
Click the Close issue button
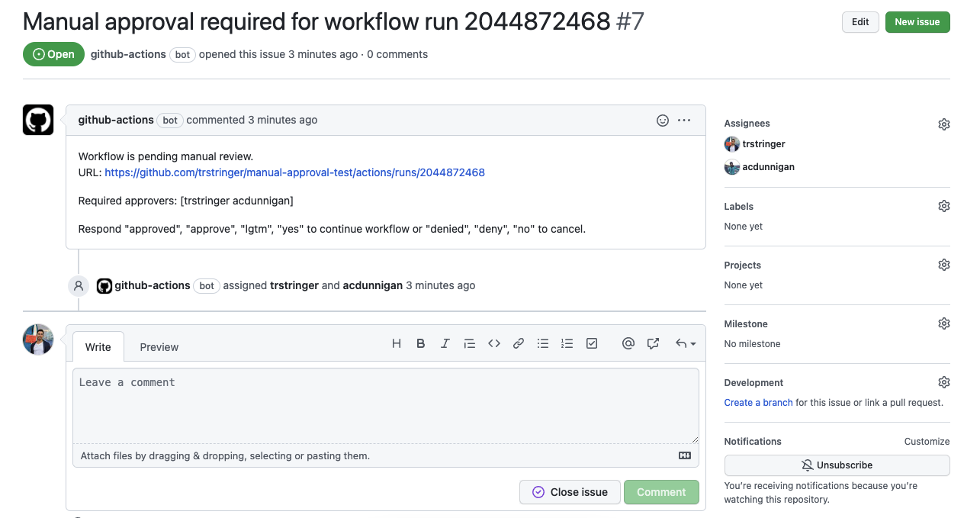pyautogui.click(x=570, y=492)
